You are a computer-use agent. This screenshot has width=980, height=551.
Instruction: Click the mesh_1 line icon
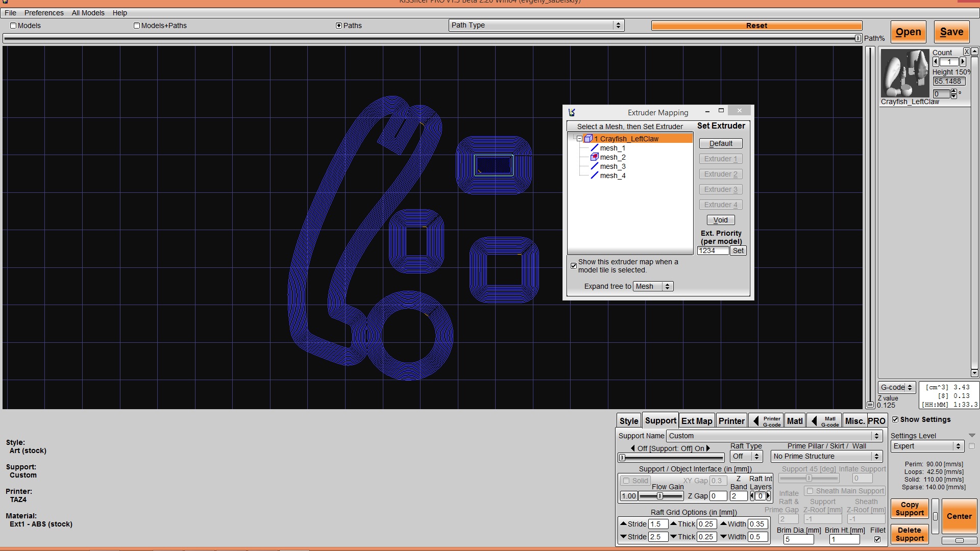pos(594,148)
